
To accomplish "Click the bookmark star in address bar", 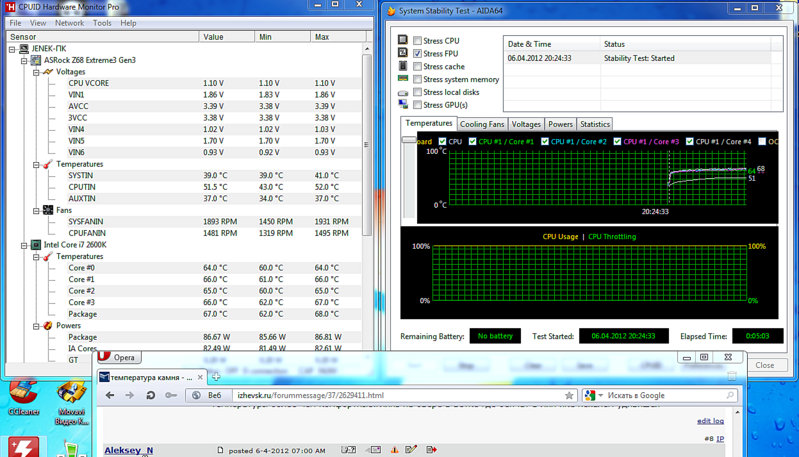I will click(569, 395).
